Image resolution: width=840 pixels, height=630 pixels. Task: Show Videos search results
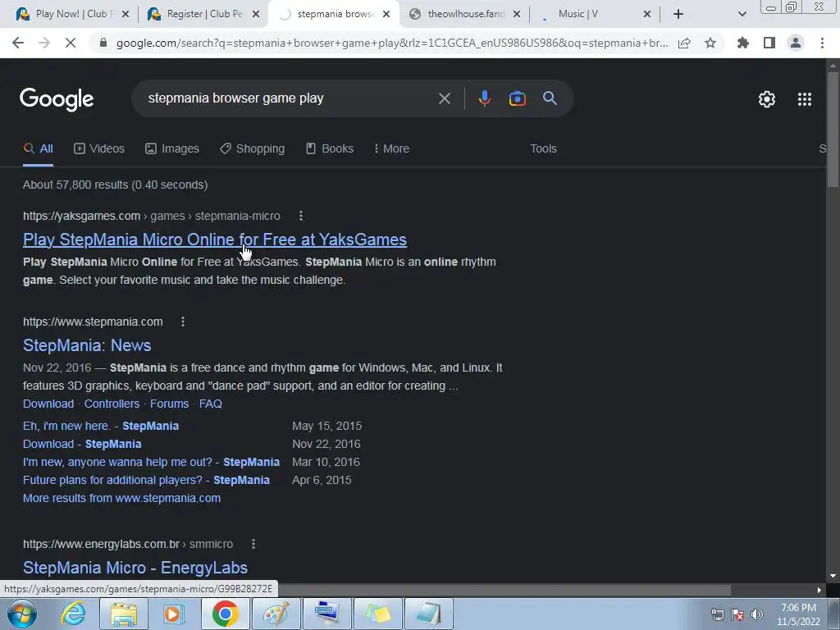point(99,149)
